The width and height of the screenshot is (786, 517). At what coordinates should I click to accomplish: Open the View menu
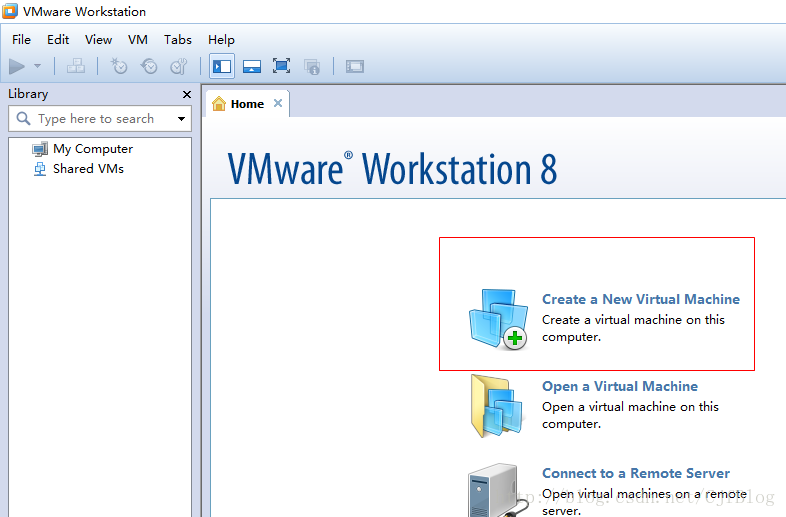98,40
